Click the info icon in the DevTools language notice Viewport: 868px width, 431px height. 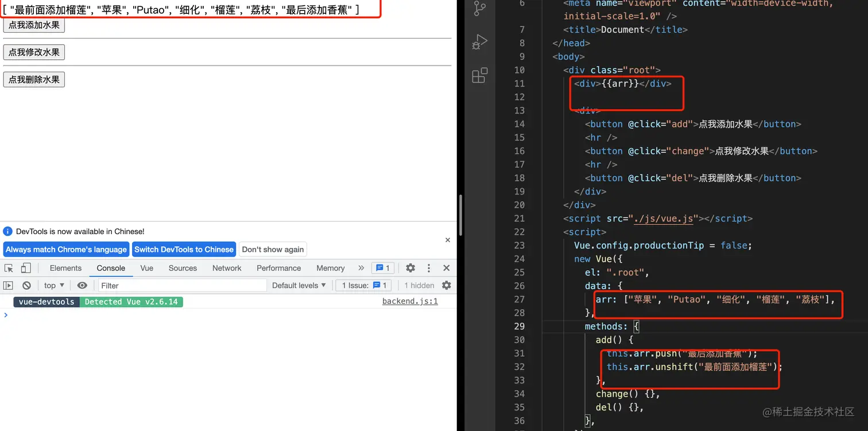7,231
